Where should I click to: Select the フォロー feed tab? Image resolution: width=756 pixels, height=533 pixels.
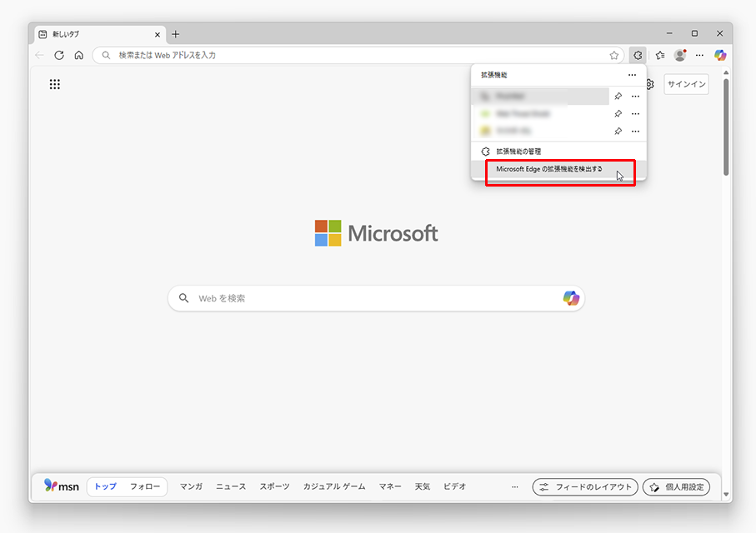click(x=145, y=486)
